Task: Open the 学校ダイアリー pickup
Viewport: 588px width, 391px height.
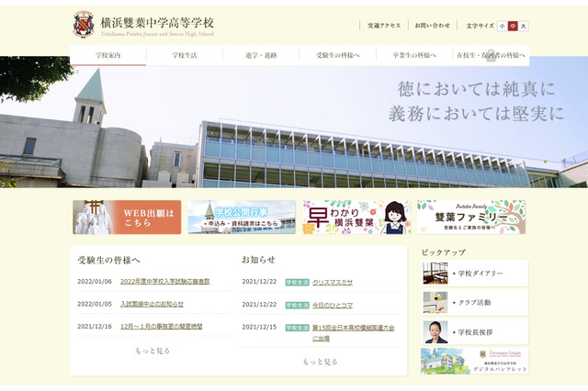Action: coord(475,274)
